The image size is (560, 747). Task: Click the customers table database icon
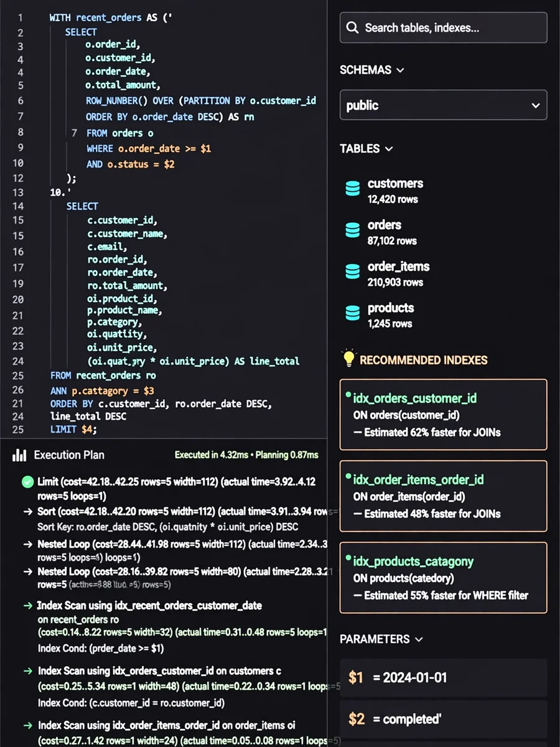pos(353,189)
